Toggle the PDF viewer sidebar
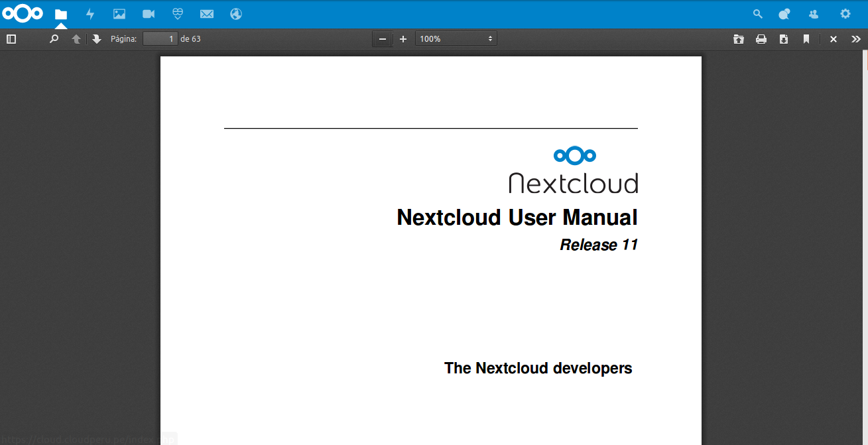The height and width of the screenshot is (445, 868). coord(11,39)
